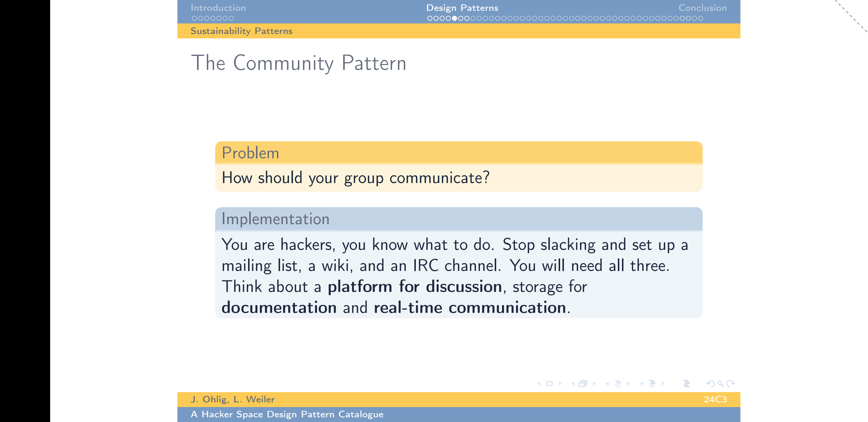Click the bold phrase platform for discussion
This screenshot has width=868, height=422.
pyautogui.click(x=415, y=287)
